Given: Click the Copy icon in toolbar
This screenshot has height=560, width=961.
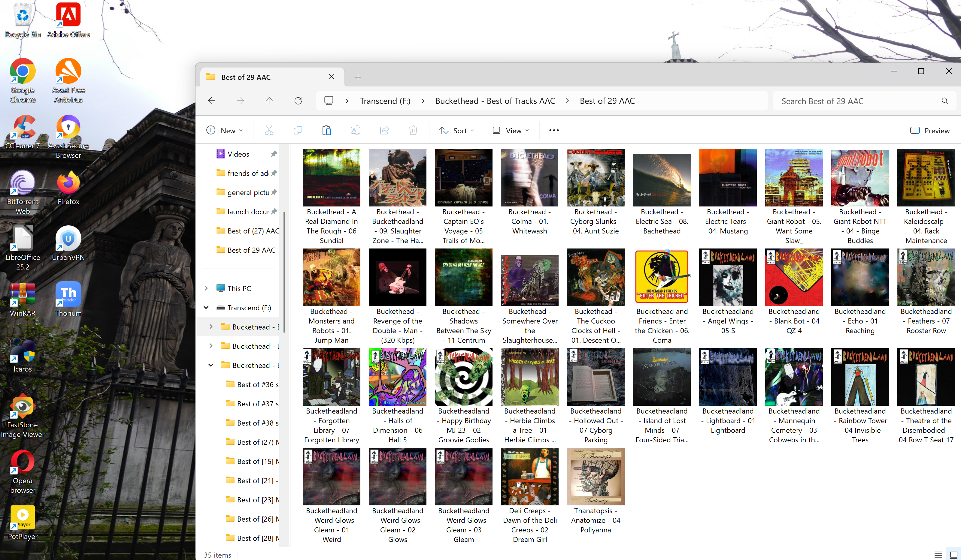Looking at the screenshot, I should click(x=298, y=130).
